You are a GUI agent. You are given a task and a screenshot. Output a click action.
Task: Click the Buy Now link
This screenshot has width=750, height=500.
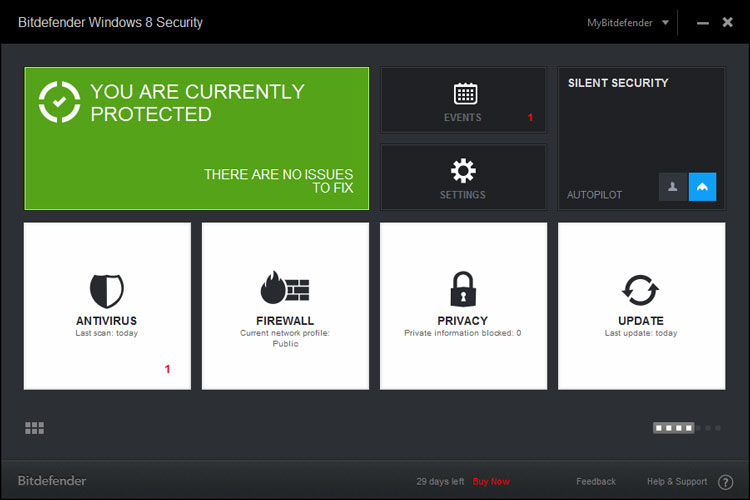point(491,481)
